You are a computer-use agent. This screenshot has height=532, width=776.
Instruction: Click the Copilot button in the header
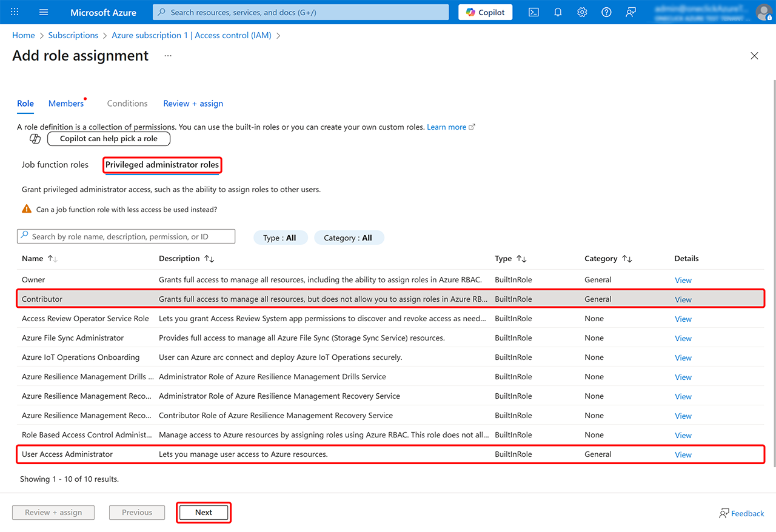[x=485, y=12]
